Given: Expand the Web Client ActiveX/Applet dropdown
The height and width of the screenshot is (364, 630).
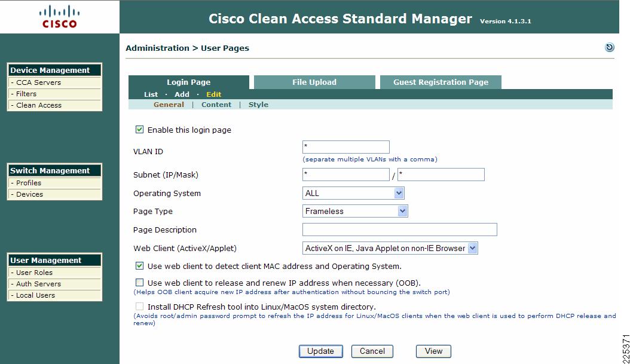Looking at the screenshot, I should click(x=390, y=248).
